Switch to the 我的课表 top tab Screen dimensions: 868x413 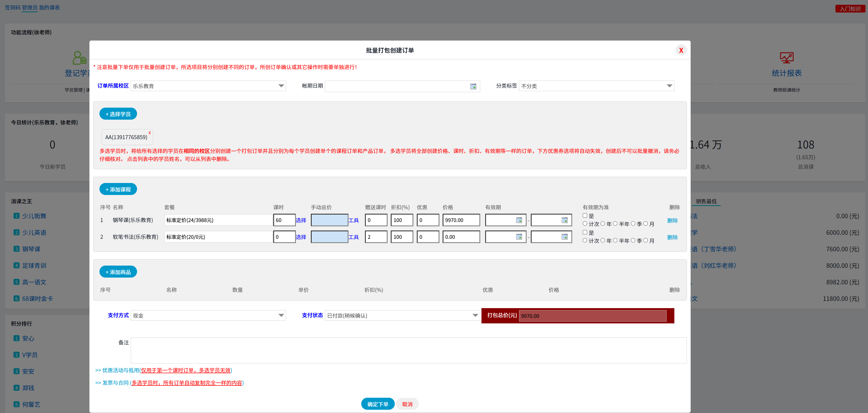[x=49, y=8]
